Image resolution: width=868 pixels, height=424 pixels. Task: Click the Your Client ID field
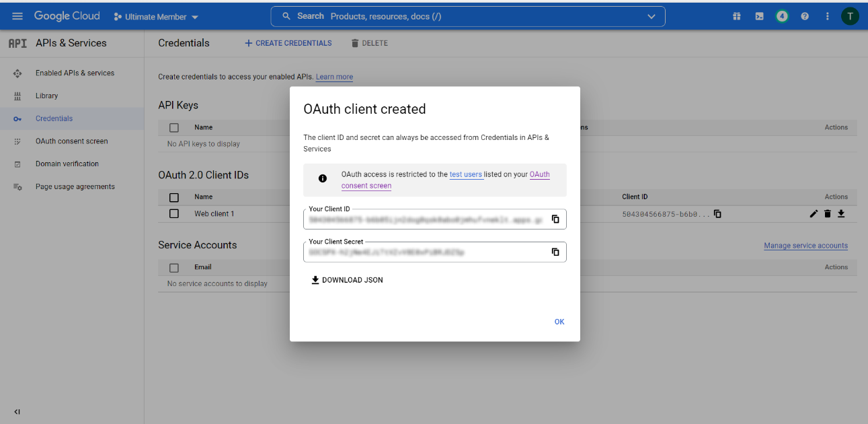(434, 219)
